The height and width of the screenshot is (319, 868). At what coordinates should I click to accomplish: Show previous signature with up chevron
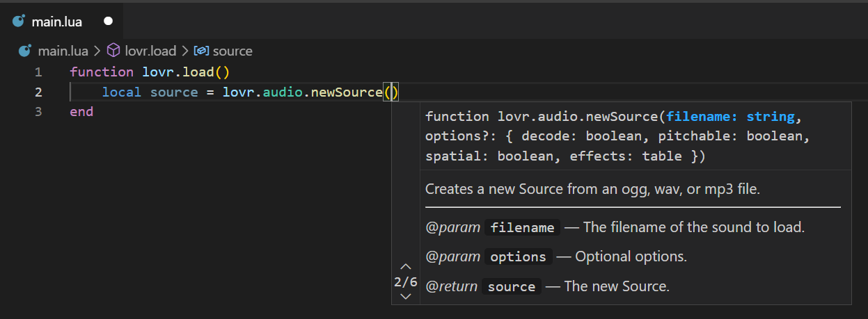pos(407,267)
